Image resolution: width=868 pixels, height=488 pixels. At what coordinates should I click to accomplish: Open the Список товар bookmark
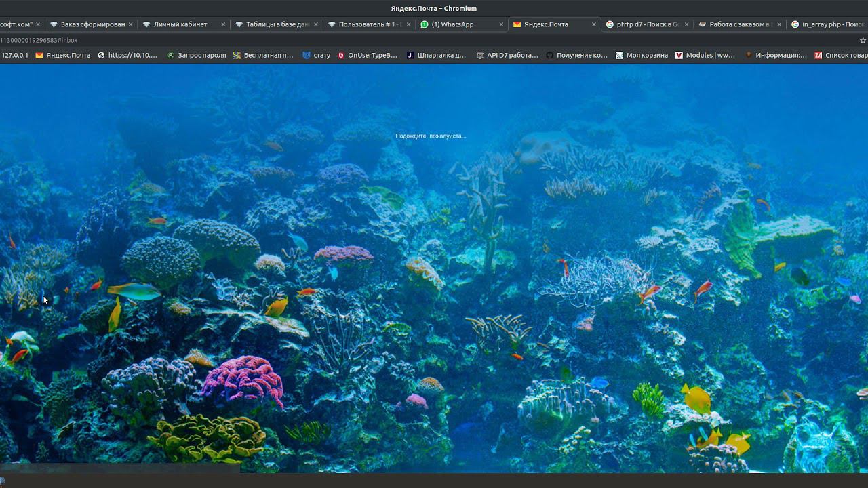[841, 55]
